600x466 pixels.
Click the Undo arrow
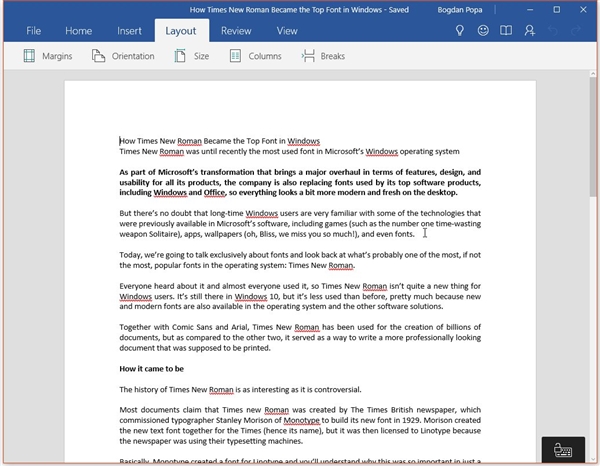(x=553, y=31)
